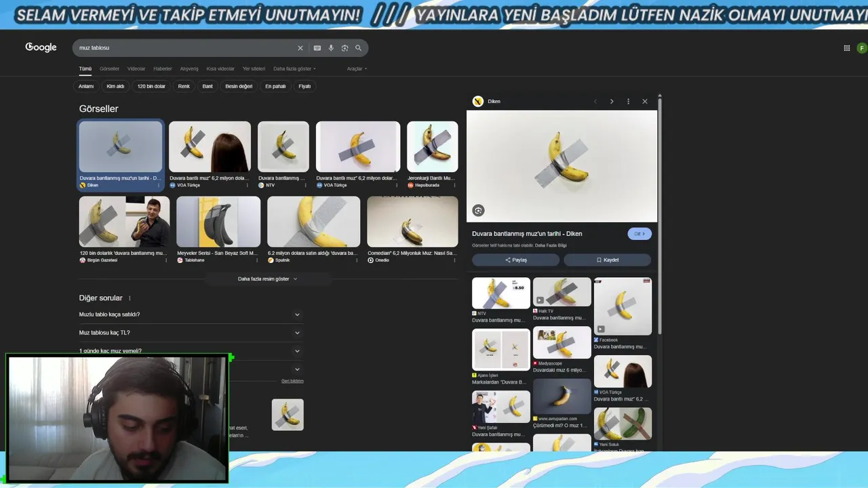Viewport: 868px width, 488px height.
Task: Go to next image in preview panel
Action: [612, 102]
